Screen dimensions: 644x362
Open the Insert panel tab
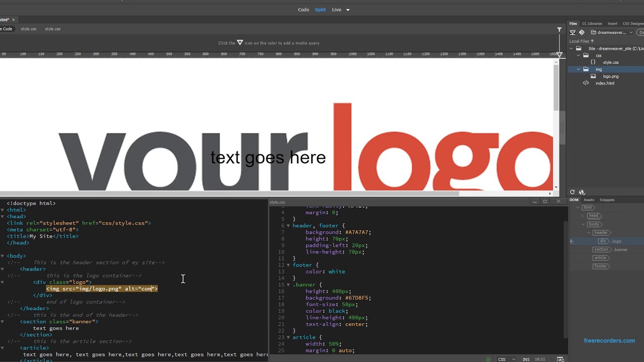tap(612, 24)
